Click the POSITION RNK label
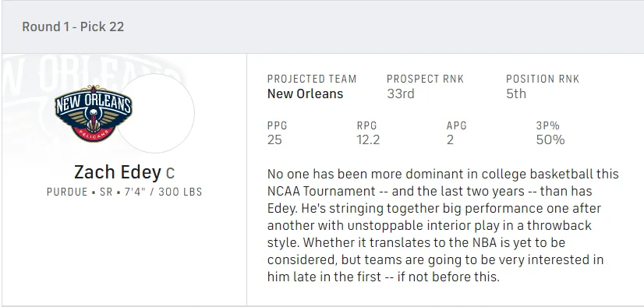This screenshot has width=644, height=307. click(x=543, y=79)
